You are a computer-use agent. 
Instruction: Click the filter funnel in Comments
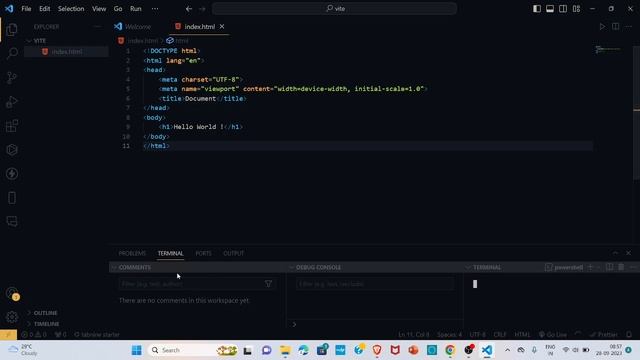pyautogui.click(x=268, y=284)
